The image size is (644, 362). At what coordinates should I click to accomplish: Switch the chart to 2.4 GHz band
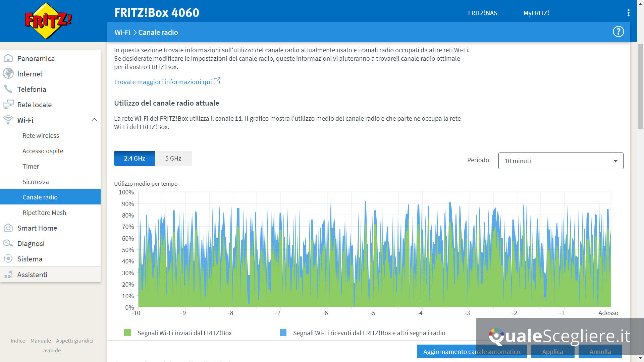pyautogui.click(x=135, y=158)
